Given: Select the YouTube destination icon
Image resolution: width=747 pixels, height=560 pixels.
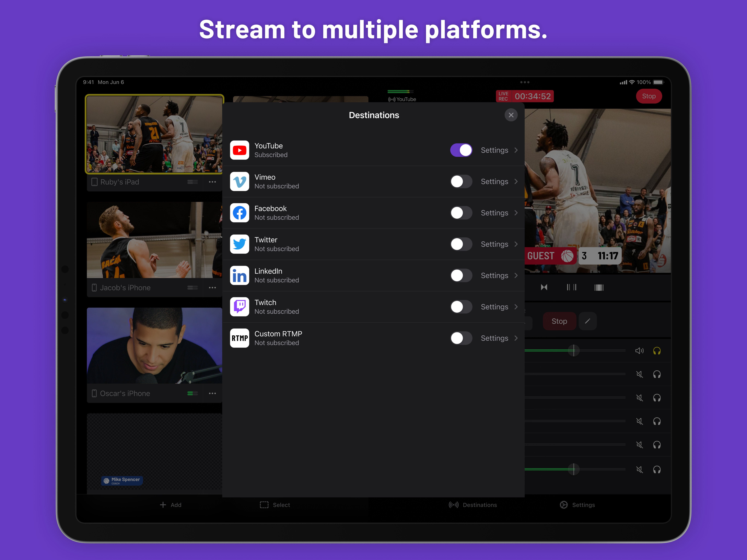Looking at the screenshot, I should 239,150.
